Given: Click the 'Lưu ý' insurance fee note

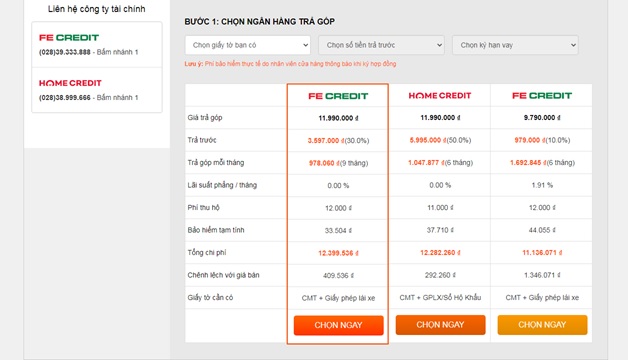Looking at the screenshot, I should pyautogui.click(x=290, y=64).
